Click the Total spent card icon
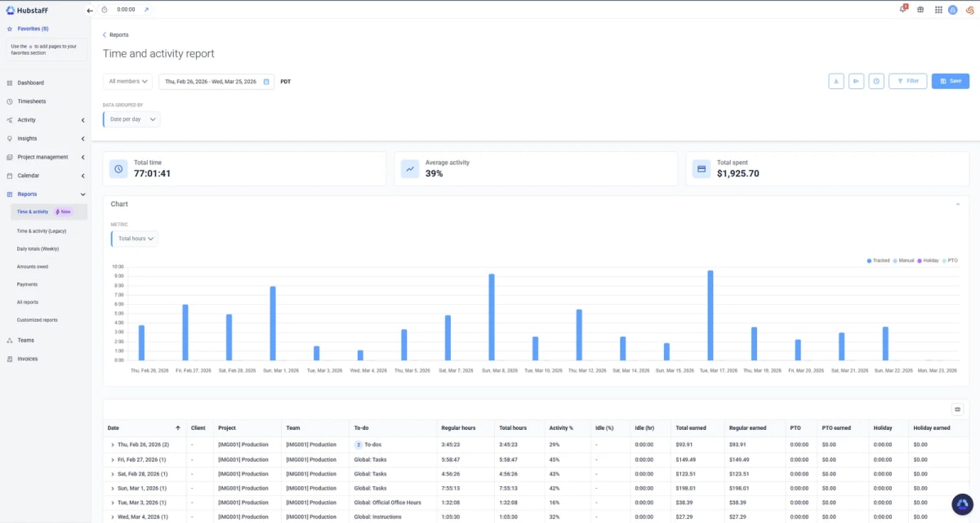Screen dimensions: 980x523 click(x=701, y=168)
